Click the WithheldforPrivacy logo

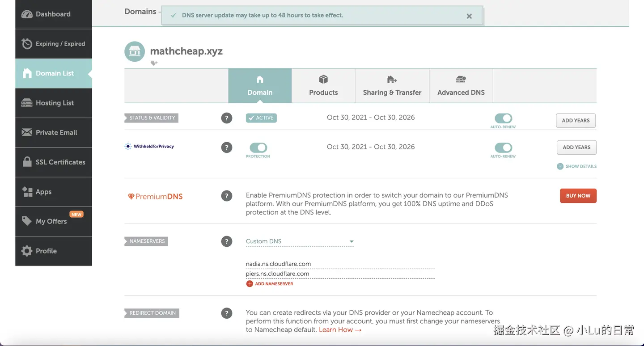click(x=149, y=146)
